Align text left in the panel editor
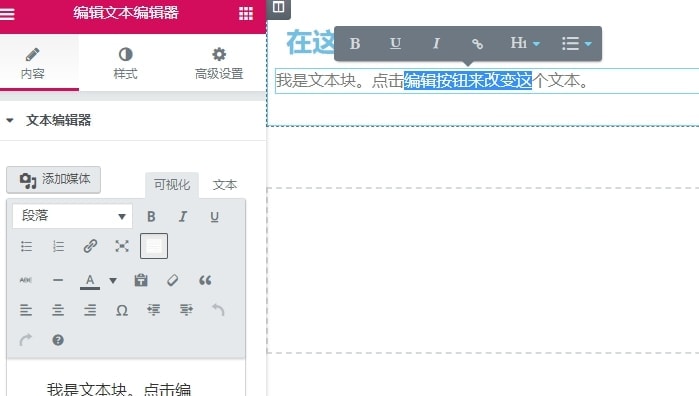Screen dimensions: 699x396 click(x=26, y=310)
